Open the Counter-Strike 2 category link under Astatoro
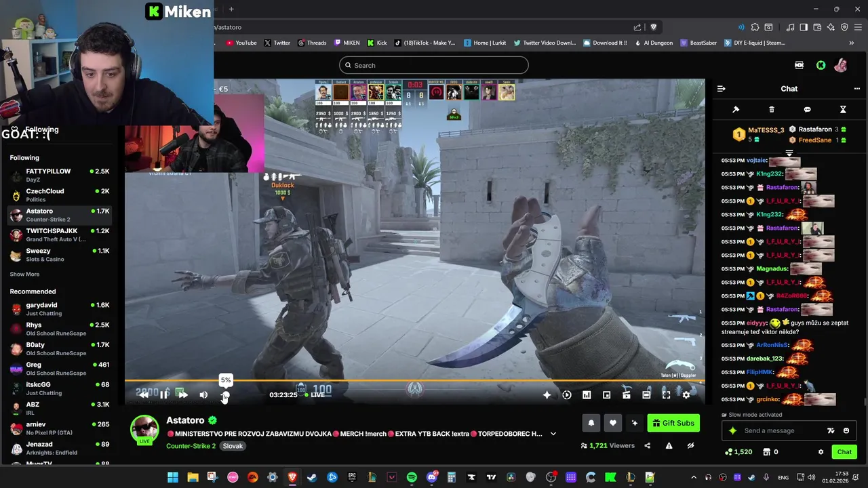Viewport: 868px width, 488px height. (x=191, y=446)
